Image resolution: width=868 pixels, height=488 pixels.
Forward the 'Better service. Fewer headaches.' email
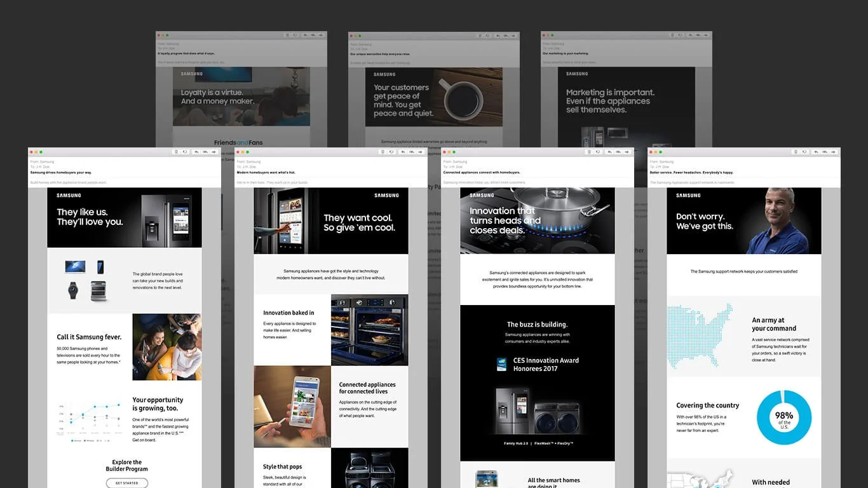833,152
